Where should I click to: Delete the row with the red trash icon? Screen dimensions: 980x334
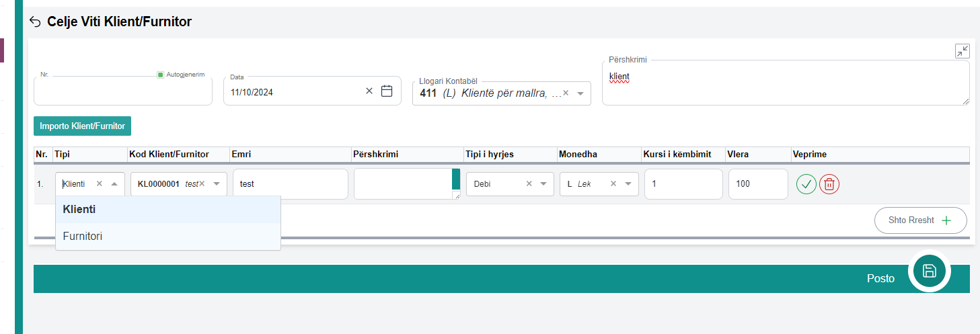pos(829,183)
